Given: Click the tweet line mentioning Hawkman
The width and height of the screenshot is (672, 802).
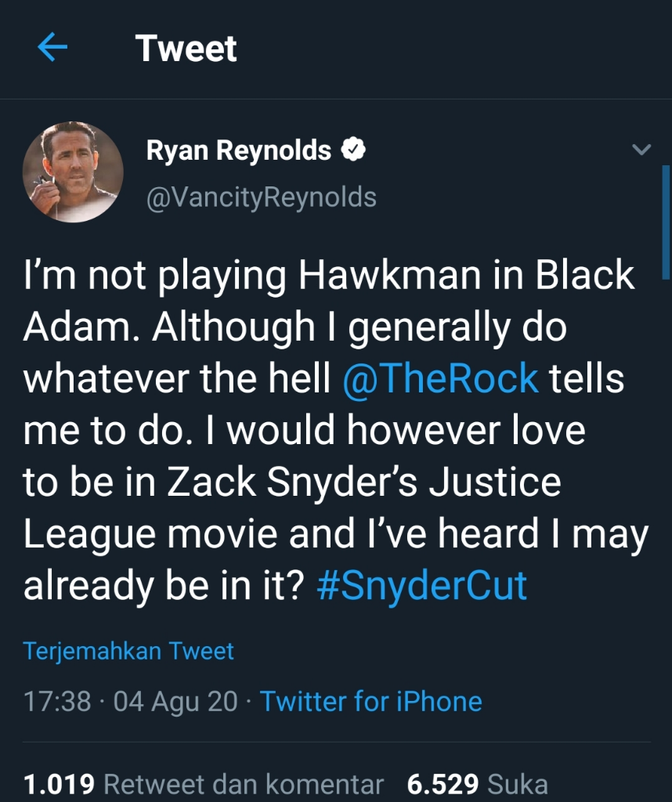Looking at the screenshot, I should (x=329, y=276).
